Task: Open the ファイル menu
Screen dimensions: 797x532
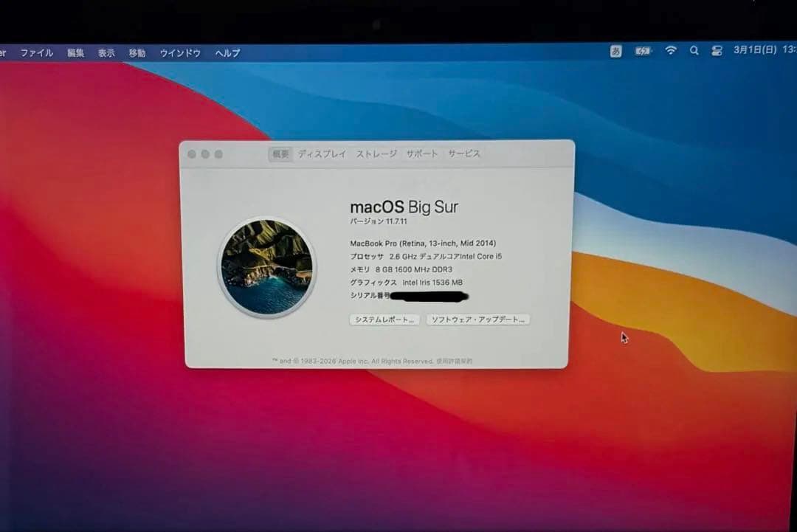Action: pos(37,53)
